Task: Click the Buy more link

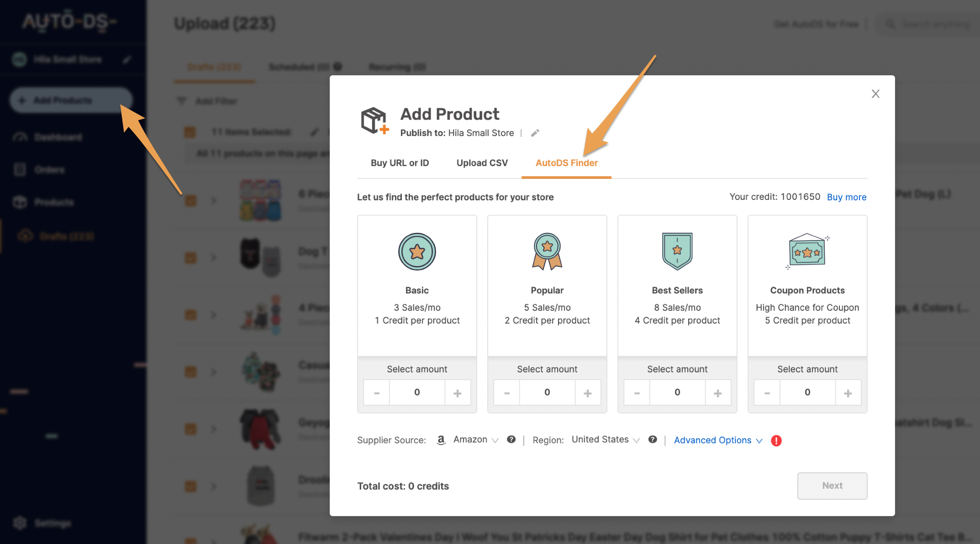Action: (847, 197)
